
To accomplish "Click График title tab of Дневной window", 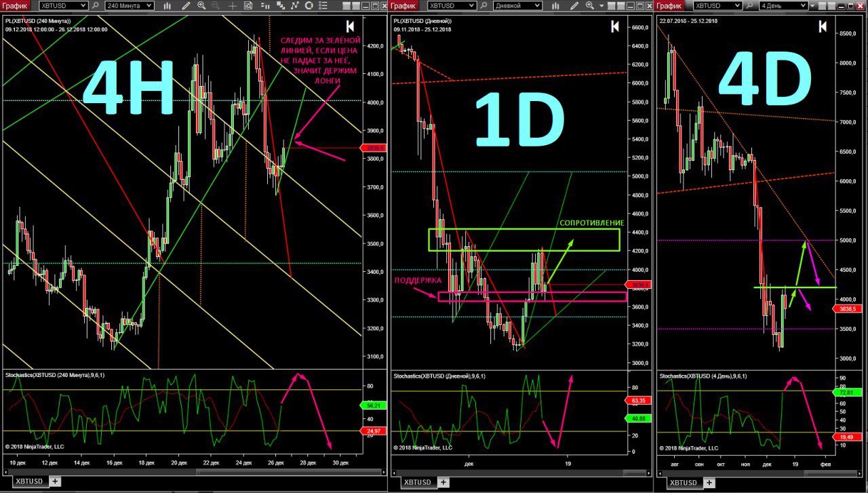I will pyautogui.click(x=403, y=5).
